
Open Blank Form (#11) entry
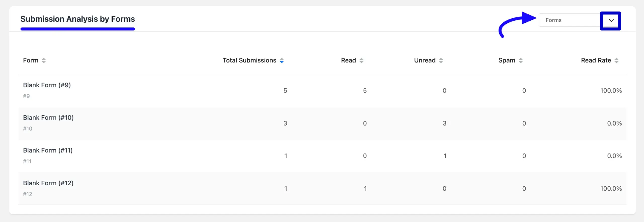click(48, 150)
